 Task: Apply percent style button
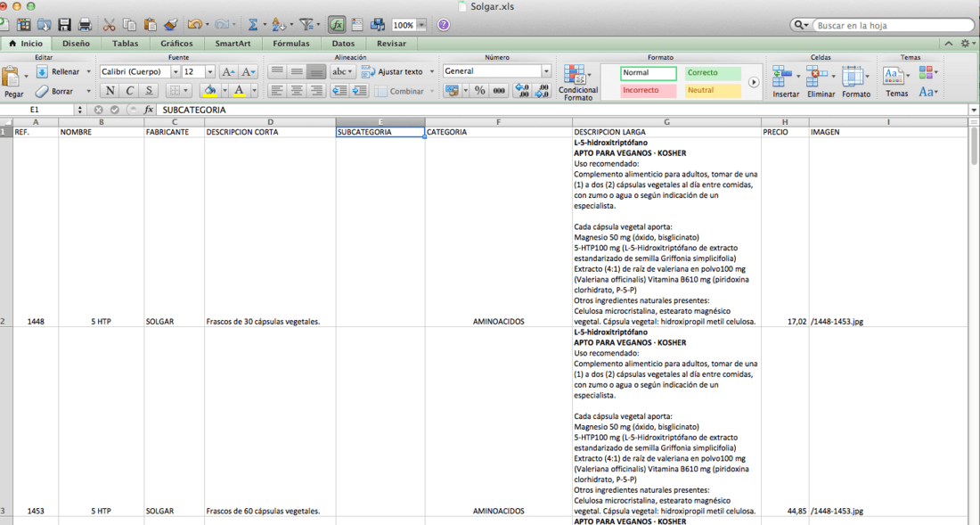479,91
